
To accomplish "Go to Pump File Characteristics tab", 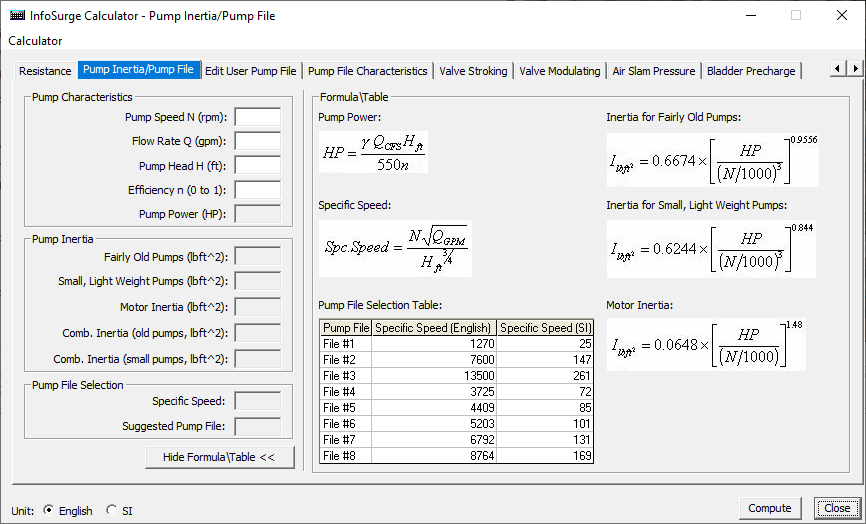I will click(x=368, y=71).
